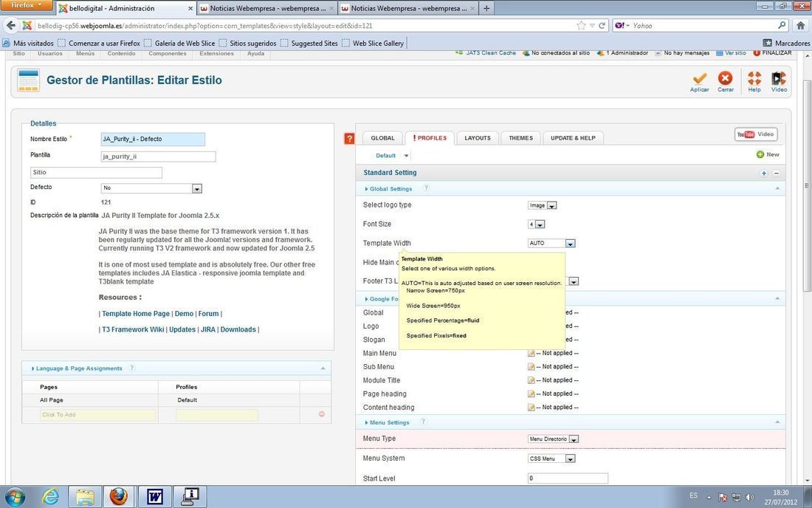Click the green New profile icon
This screenshot has width=812, height=508.
760,154
